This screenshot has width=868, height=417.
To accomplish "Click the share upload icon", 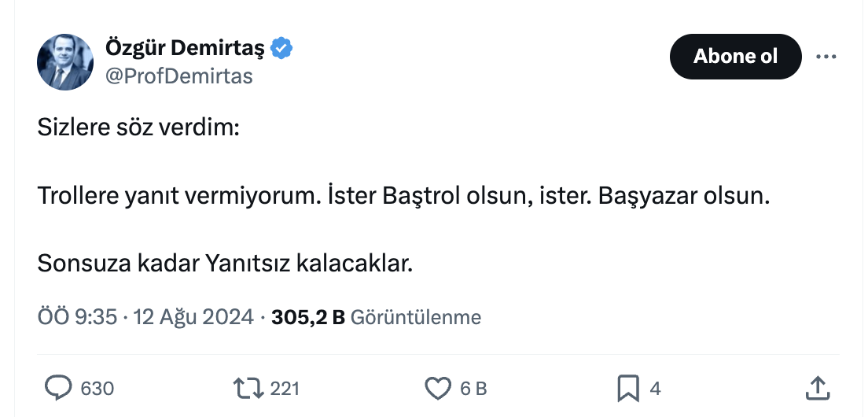I will coord(818,388).
